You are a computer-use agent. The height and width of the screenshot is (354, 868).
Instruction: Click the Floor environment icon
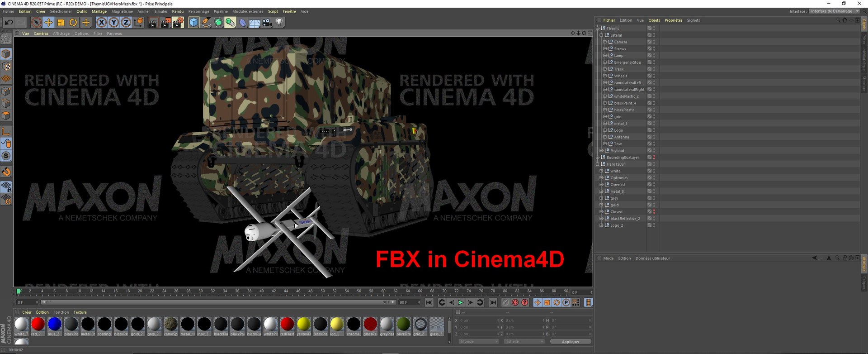coord(255,22)
